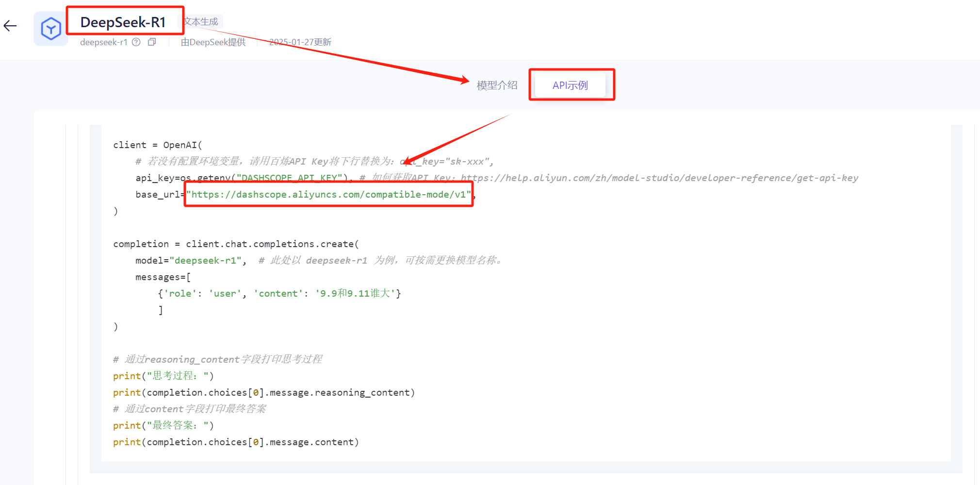Image resolution: width=980 pixels, height=485 pixels.
Task: Click the messages=[ code line
Action: pos(163,277)
